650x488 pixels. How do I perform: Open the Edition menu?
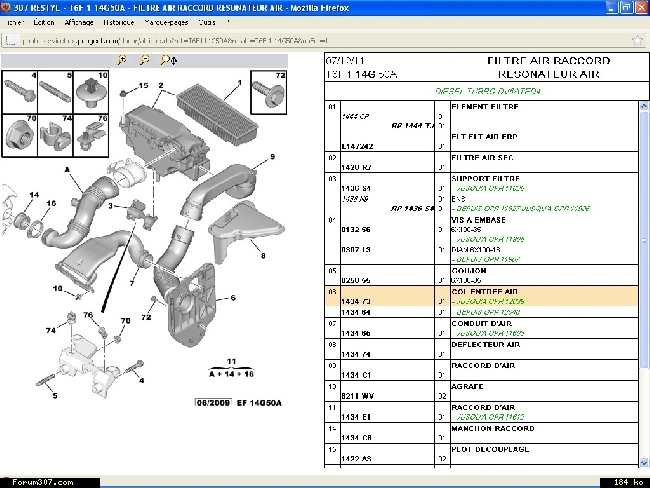pyautogui.click(x=44, y=21)
